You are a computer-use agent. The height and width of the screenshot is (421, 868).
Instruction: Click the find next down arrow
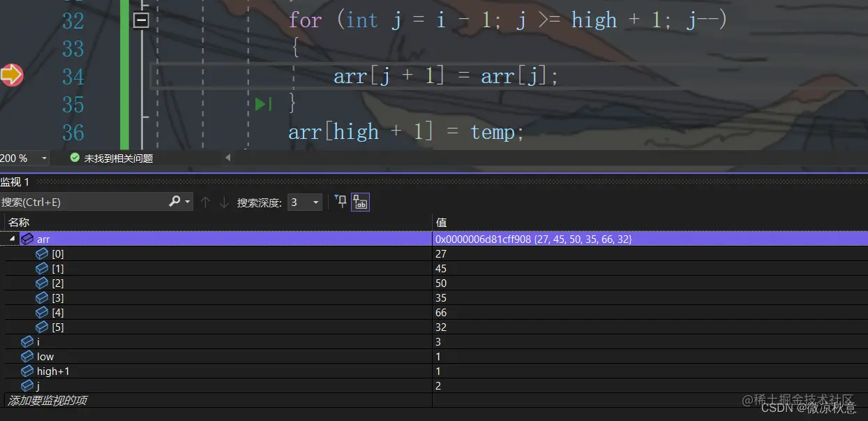click(224, 202)
